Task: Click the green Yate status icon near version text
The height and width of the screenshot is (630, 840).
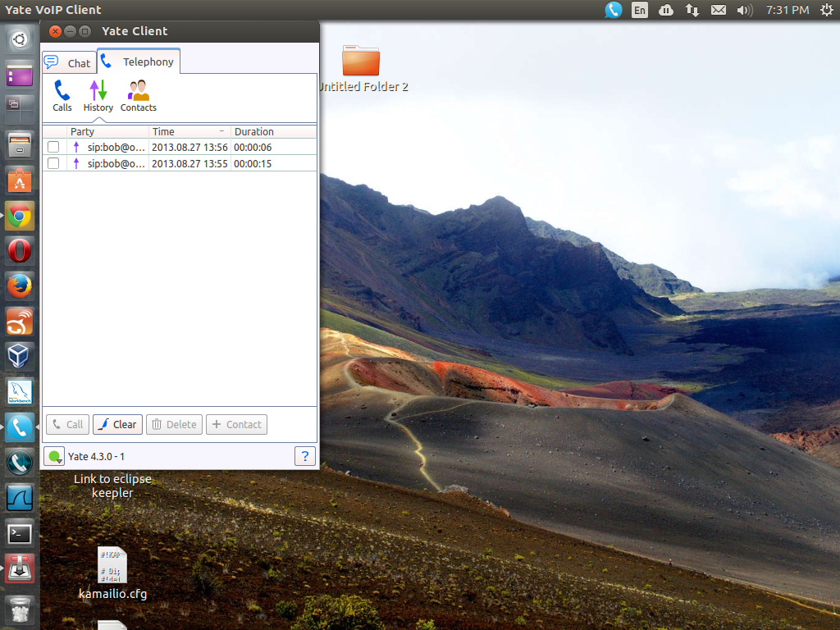Action: 53,455
